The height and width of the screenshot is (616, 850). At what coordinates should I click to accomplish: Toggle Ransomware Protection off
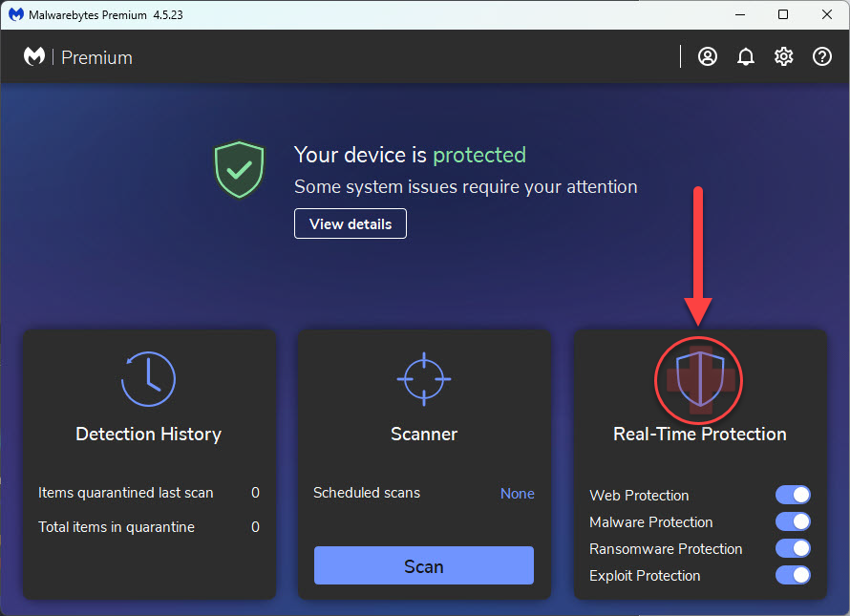point(794,548)
